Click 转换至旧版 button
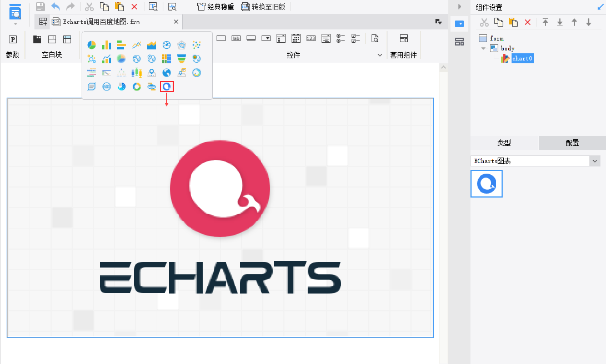This screenshot has height=364, width=606. pyautogui.click(x=264, y=7)
